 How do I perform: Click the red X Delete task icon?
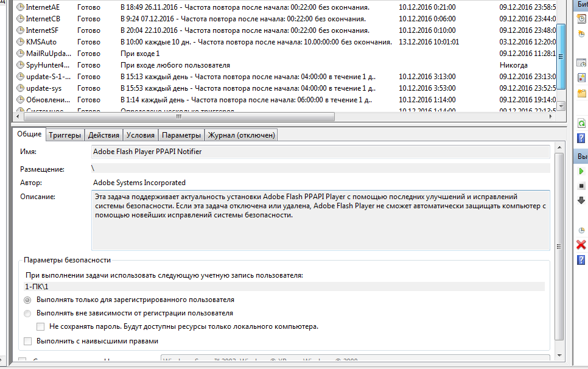581,245
